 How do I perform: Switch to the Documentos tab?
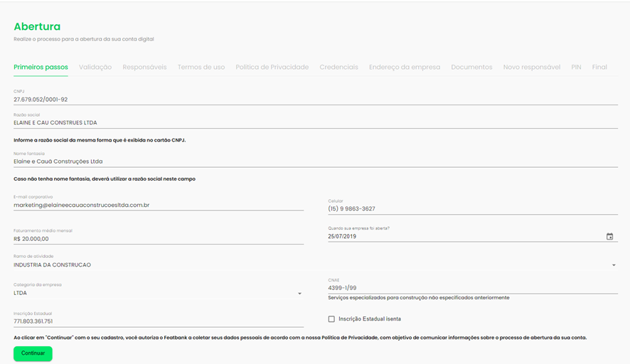click(471, 67)
